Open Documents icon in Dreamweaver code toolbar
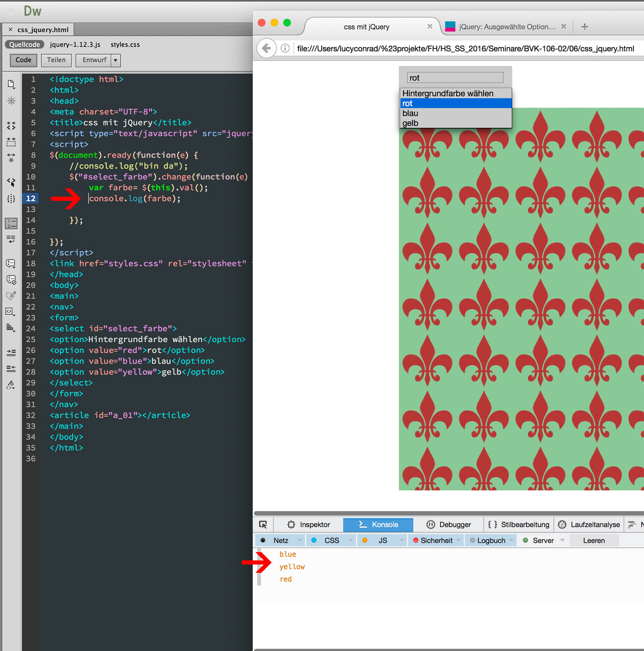Screen dimensions: 644x651 (11, 84)
